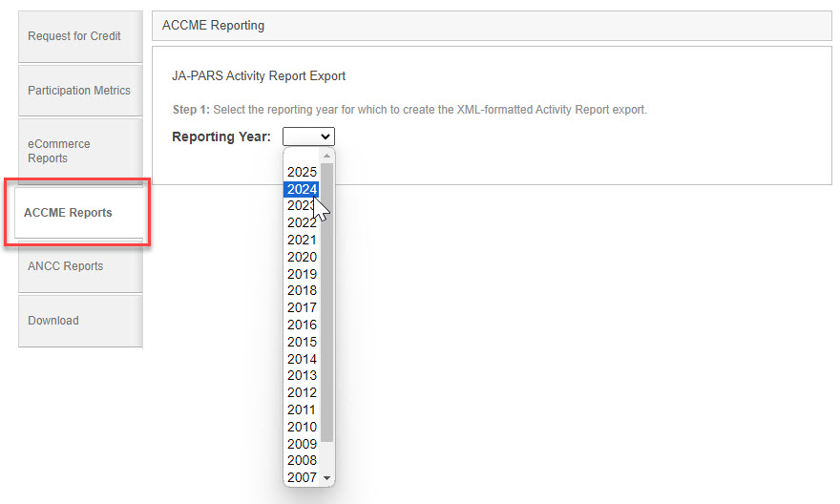Choose 2007 in the year list
The width and height of the screenshot is (840, 504).
point(302,477)
